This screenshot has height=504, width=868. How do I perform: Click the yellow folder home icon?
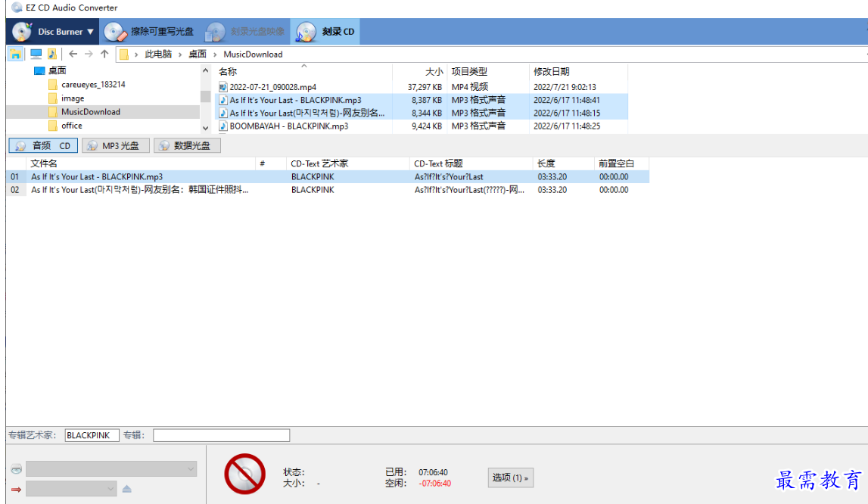click(x=15, y=54)
